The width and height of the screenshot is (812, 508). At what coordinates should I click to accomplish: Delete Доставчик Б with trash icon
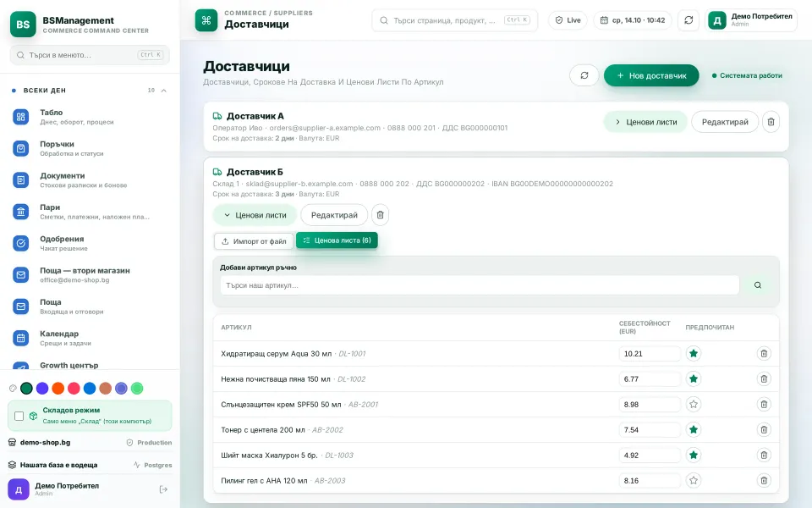pos(380,214)
